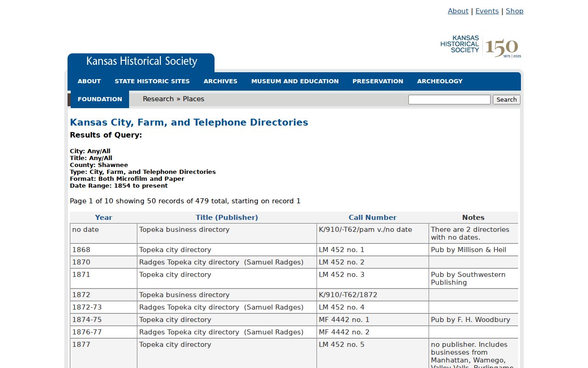
Task: Select the FOUNDATION tab
Action: [x=100, y=99]
